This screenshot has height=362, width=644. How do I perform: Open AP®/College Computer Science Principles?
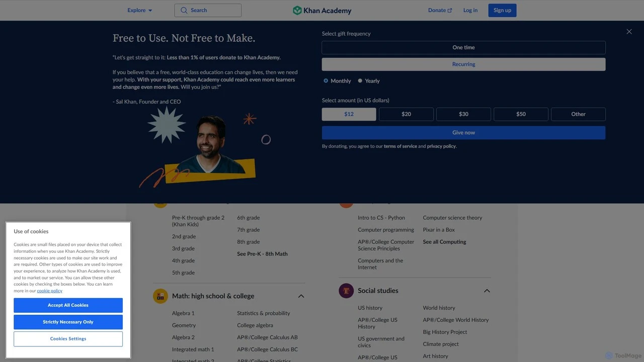pyautogui.click(x=386, y=245)
